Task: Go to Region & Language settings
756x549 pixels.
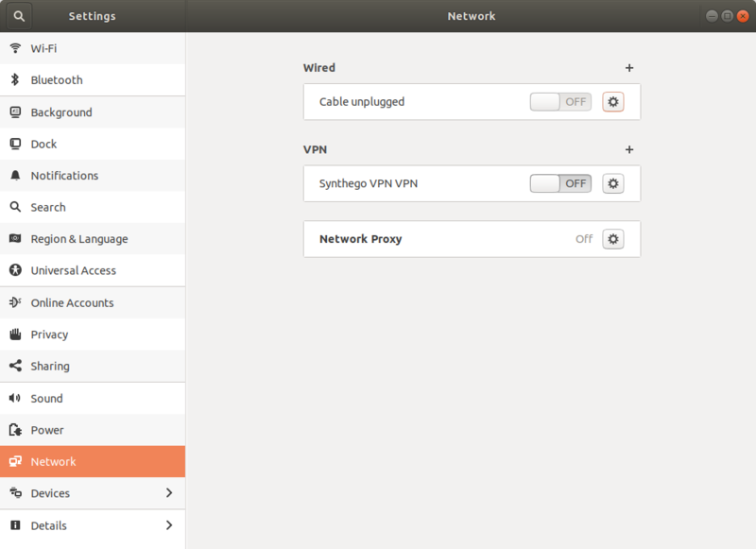Action: (x=79, y=239)
